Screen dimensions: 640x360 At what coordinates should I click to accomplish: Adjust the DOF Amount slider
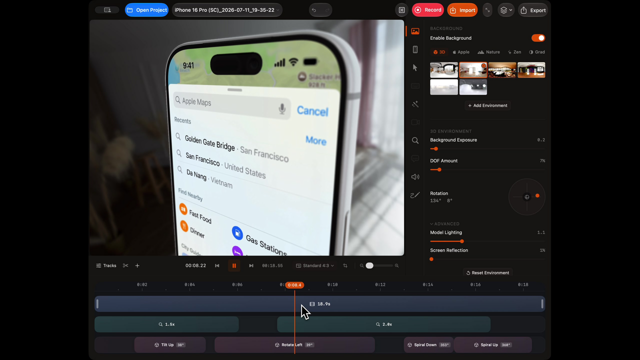click(x=487, y=169)
